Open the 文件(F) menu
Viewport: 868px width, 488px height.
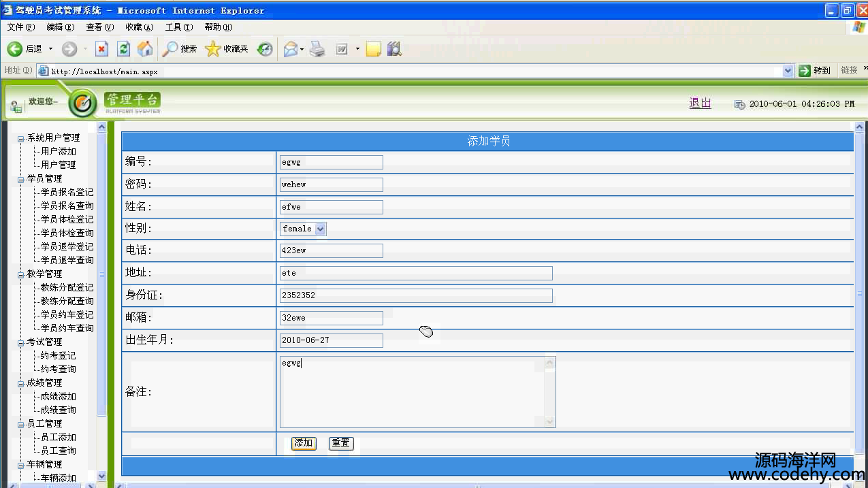[x=20, y=27]
